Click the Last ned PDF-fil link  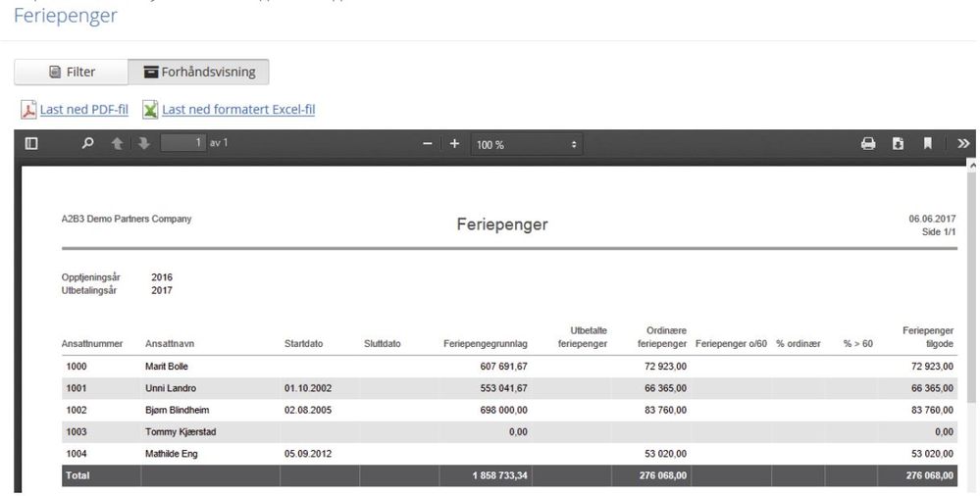click(x=84, y=110)
